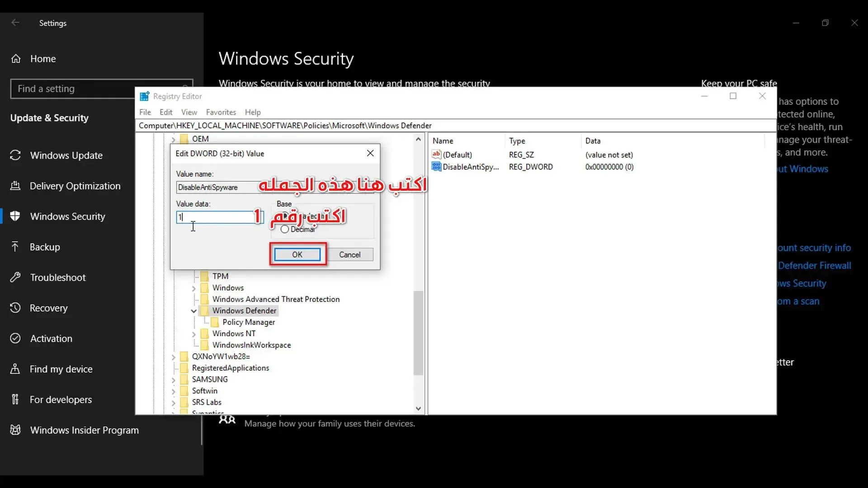Click Windows Security in Settings sidebar
Image resolution: width=868 pixels, height=488 pixels.
point(67,216)
